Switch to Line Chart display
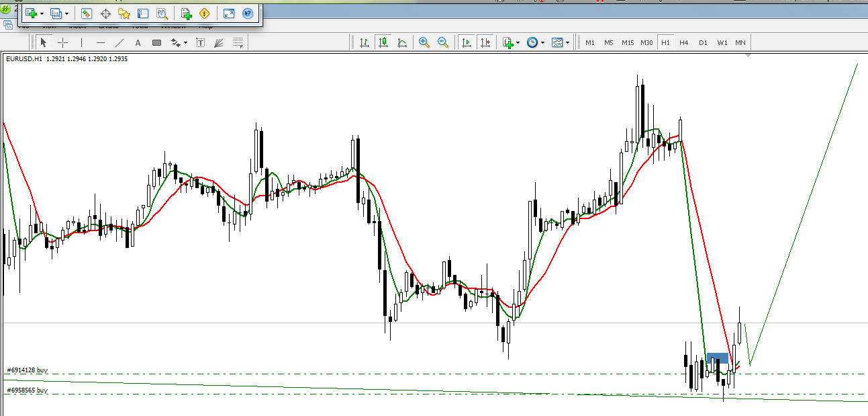Screen dimensions: 868x416 click(402, 42)
